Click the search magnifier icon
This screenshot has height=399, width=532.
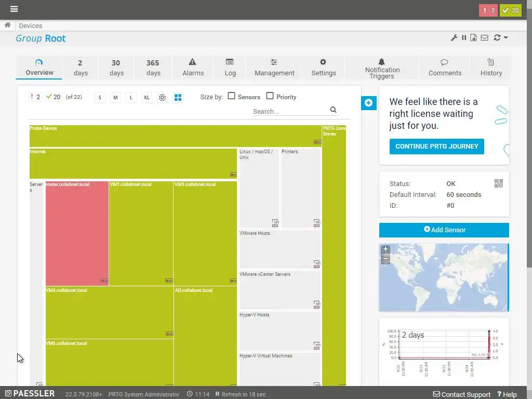coord(333,110)
